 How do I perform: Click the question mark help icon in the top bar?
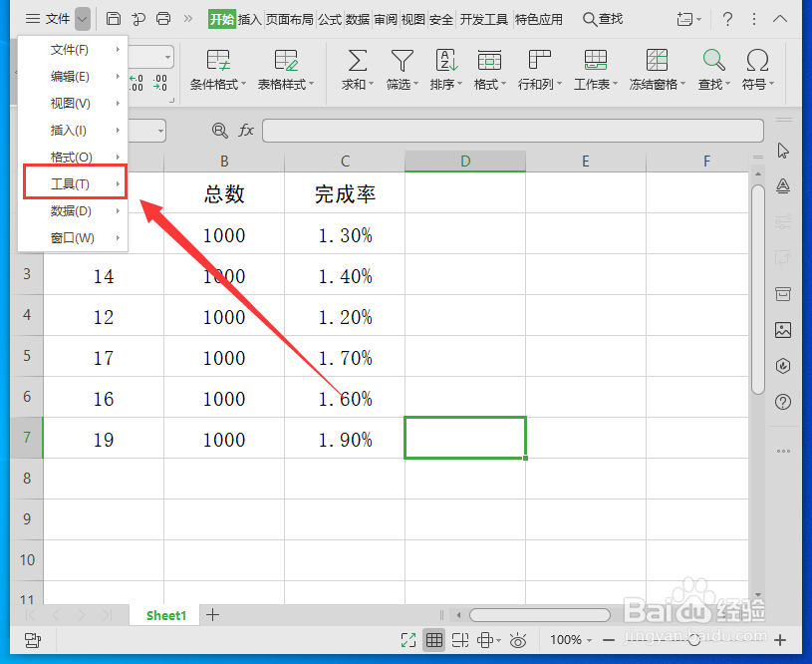[x=727, y=20]
